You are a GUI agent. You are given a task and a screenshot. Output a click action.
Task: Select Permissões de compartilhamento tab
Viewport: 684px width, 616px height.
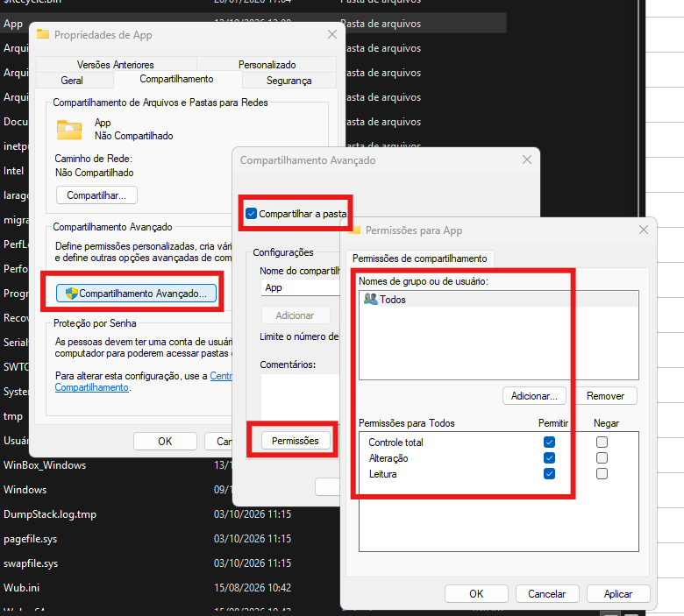point(420,258)
